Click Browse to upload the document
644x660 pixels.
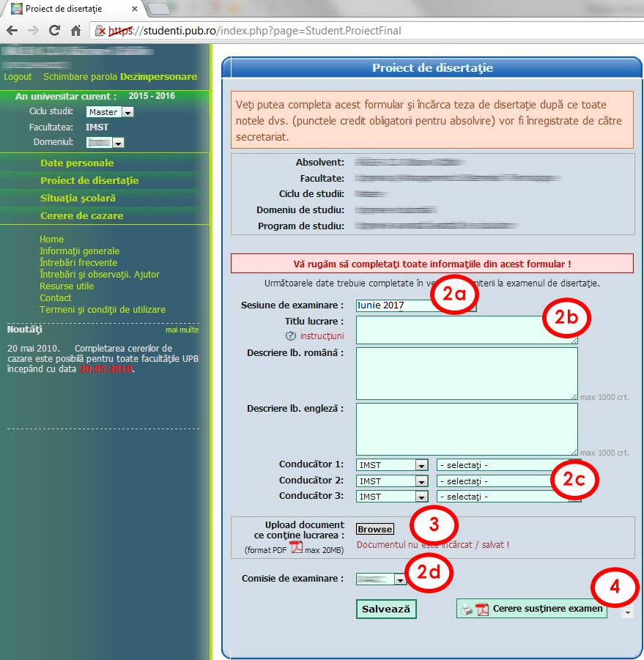tap(375, 530)
